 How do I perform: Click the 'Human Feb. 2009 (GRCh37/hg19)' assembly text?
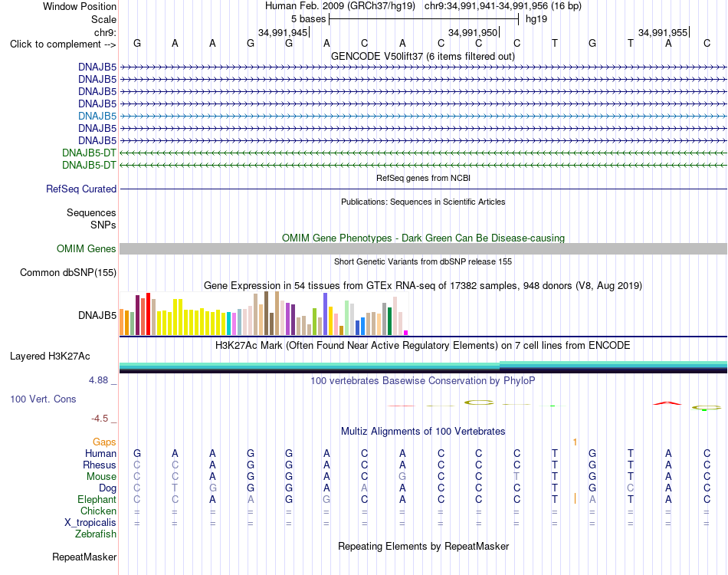pyautogui.click(x=341, y=6)
